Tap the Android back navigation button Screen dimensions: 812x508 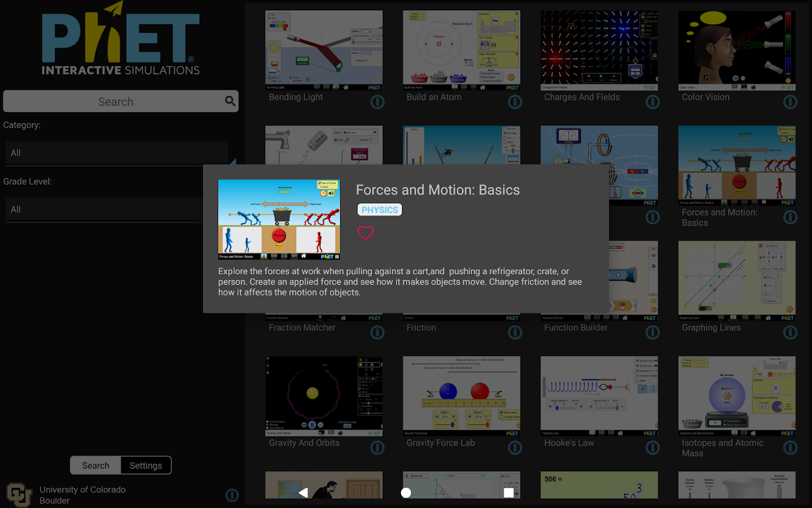point(303,493)
